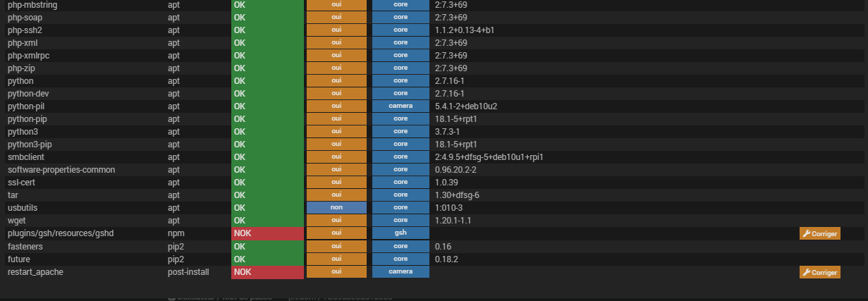Click version 1.1.2+0.13-4+b1 of php-ssh2
This screenshot has width=868, height=301.
point(465,30)
